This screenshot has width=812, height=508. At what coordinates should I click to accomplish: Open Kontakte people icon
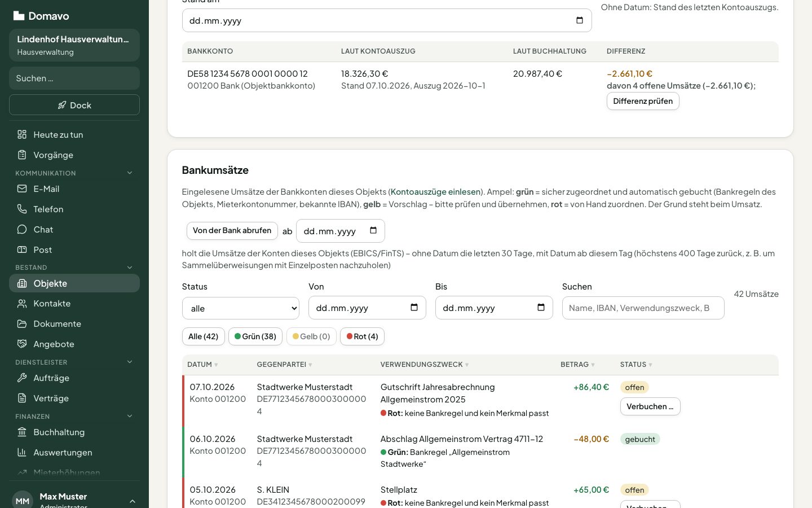click(22, 304)
